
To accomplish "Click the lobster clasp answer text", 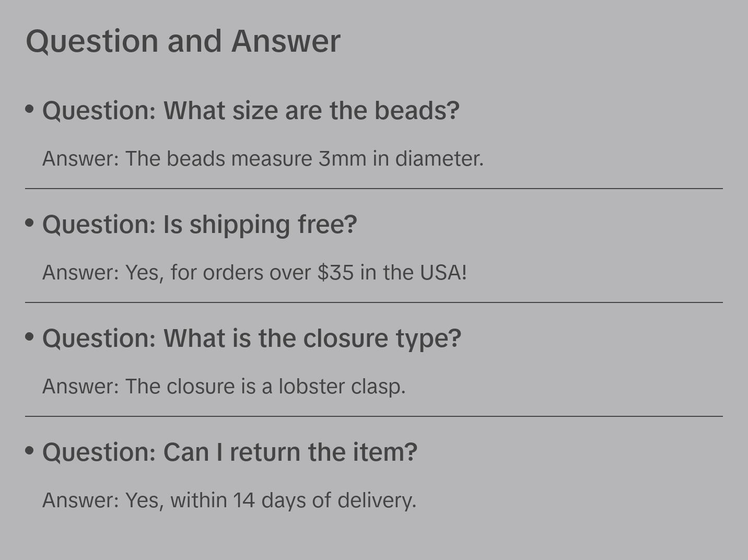I will click(224, 387).
